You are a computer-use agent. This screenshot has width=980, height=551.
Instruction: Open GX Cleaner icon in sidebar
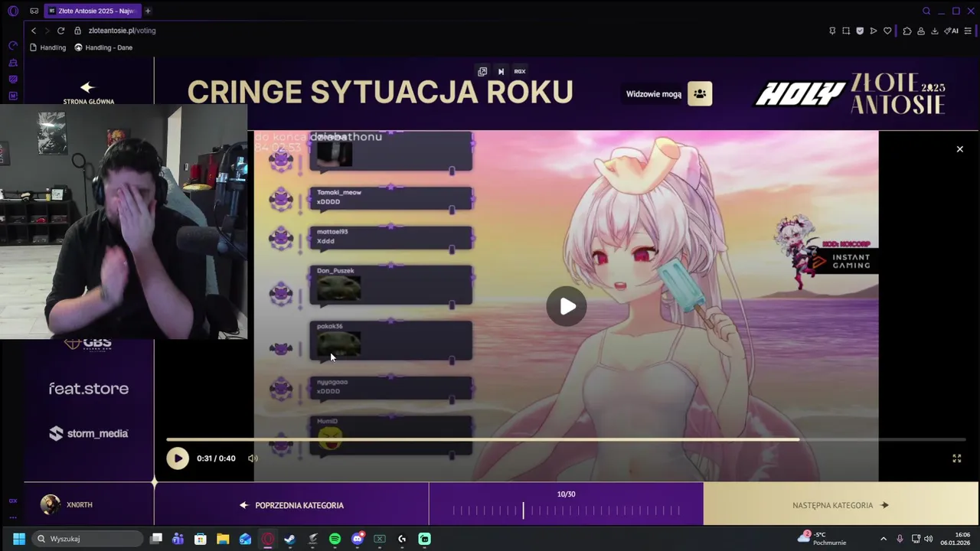click(13, 63)
